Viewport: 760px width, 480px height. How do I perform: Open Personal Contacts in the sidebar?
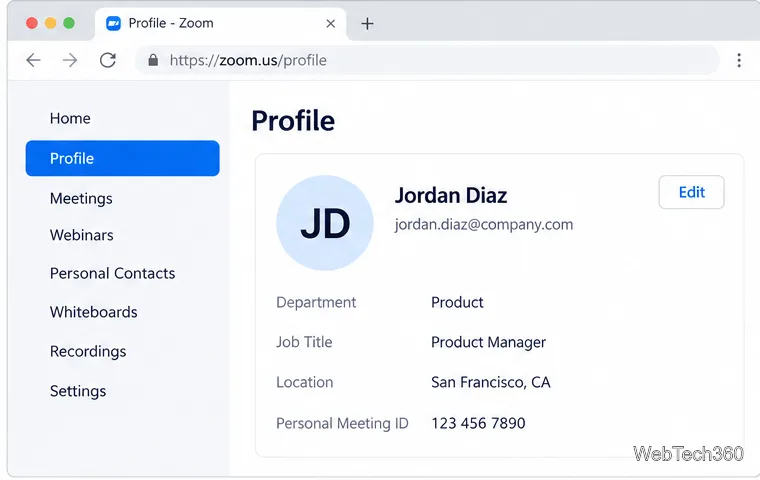click(x=112, y=273)
